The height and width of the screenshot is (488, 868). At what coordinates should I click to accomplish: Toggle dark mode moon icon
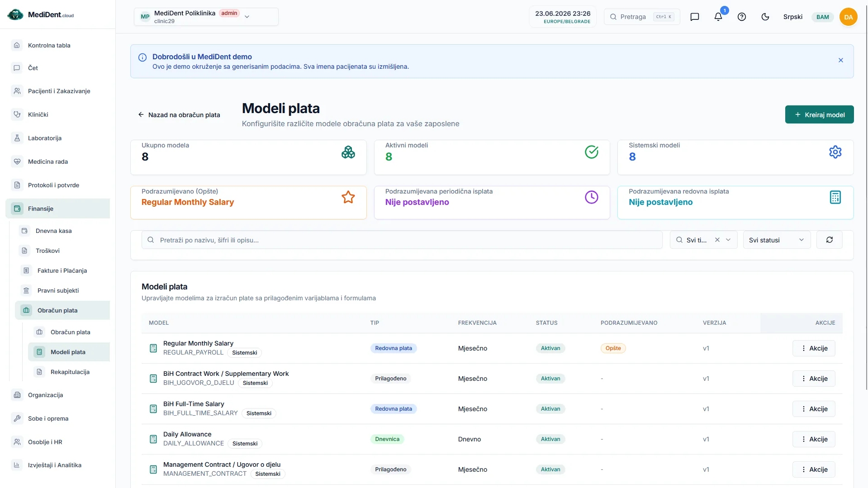[765, 17]
